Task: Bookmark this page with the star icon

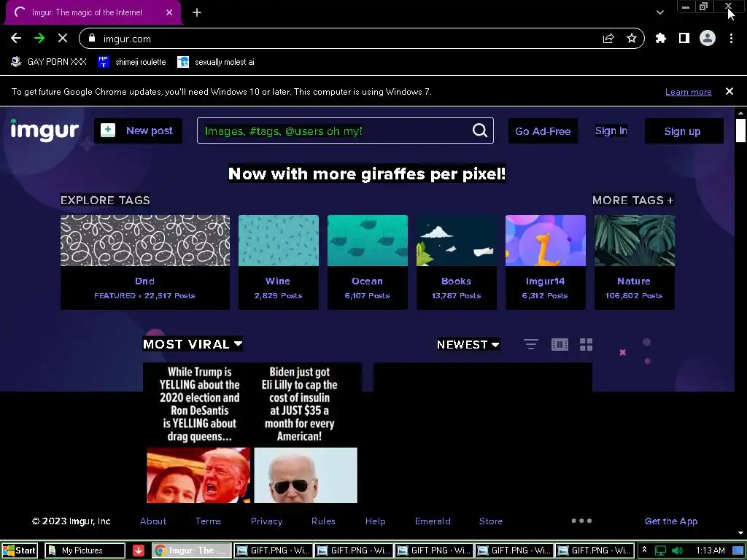Action: 632,38
